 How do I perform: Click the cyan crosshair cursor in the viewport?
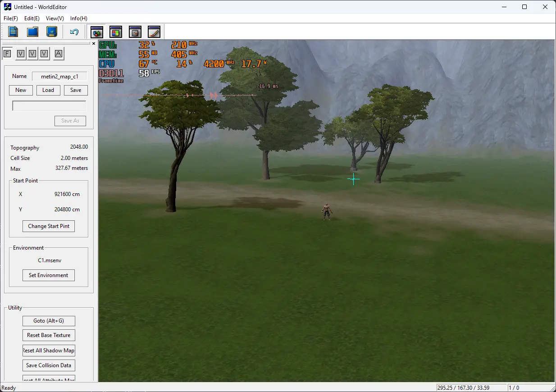[354, 179]
